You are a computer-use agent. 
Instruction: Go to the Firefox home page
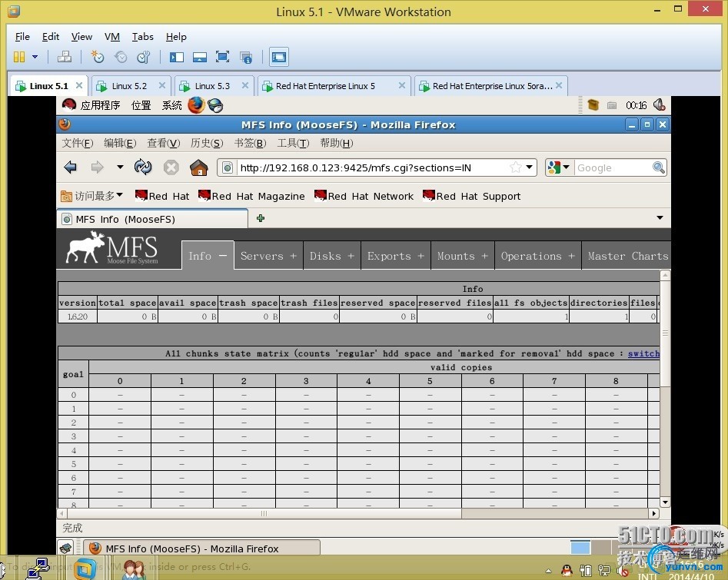coord(198,167)
